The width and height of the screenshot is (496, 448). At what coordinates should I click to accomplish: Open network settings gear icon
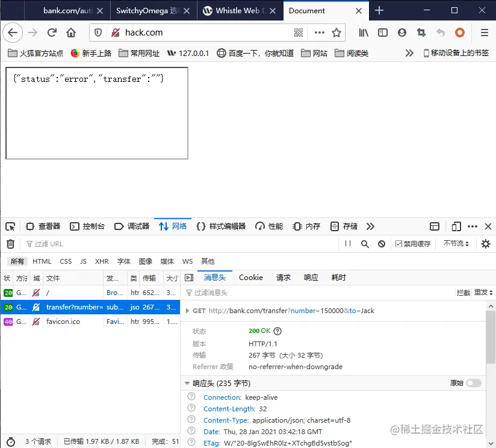[486, 244]
